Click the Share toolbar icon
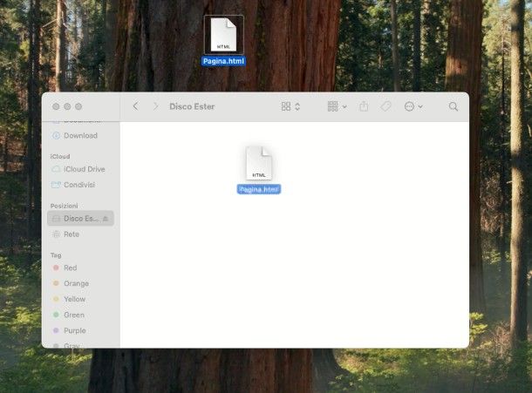The image size is (532, 393). [x=365, y=106]
